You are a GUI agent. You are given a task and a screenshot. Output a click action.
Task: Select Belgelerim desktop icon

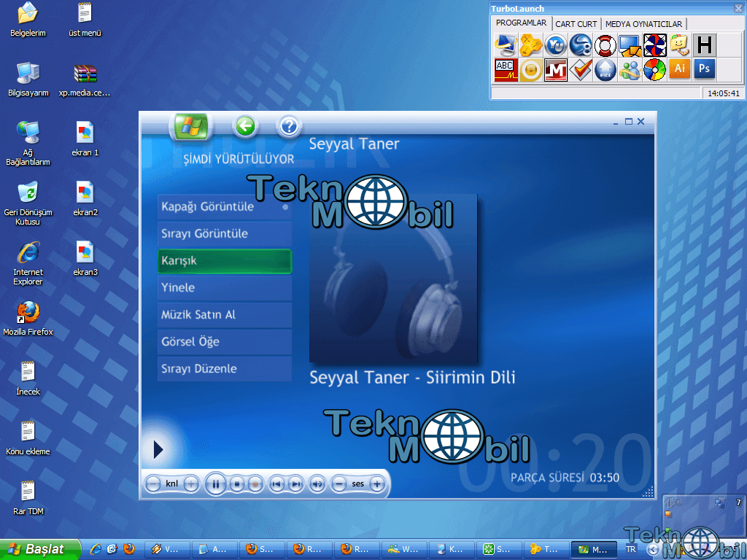28,19
